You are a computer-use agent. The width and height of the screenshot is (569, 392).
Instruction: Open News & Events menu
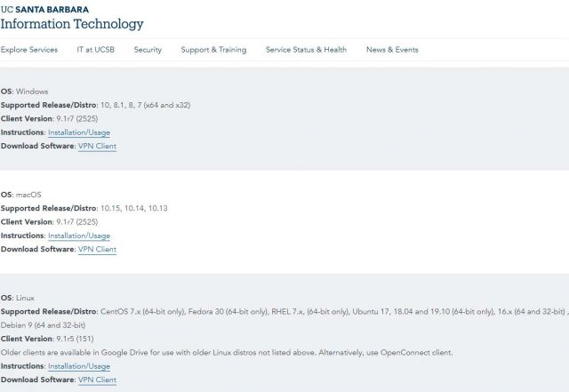tap(392, 50)
